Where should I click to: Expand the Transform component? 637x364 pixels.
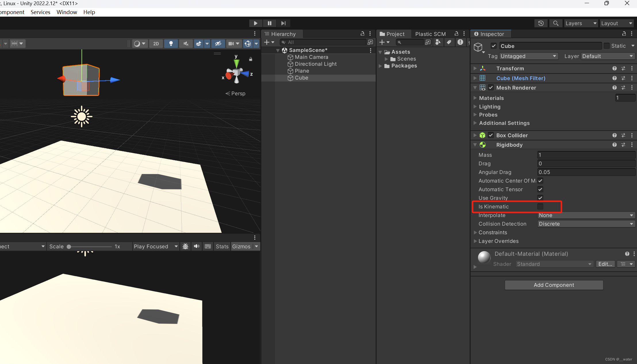pos(474,68)
